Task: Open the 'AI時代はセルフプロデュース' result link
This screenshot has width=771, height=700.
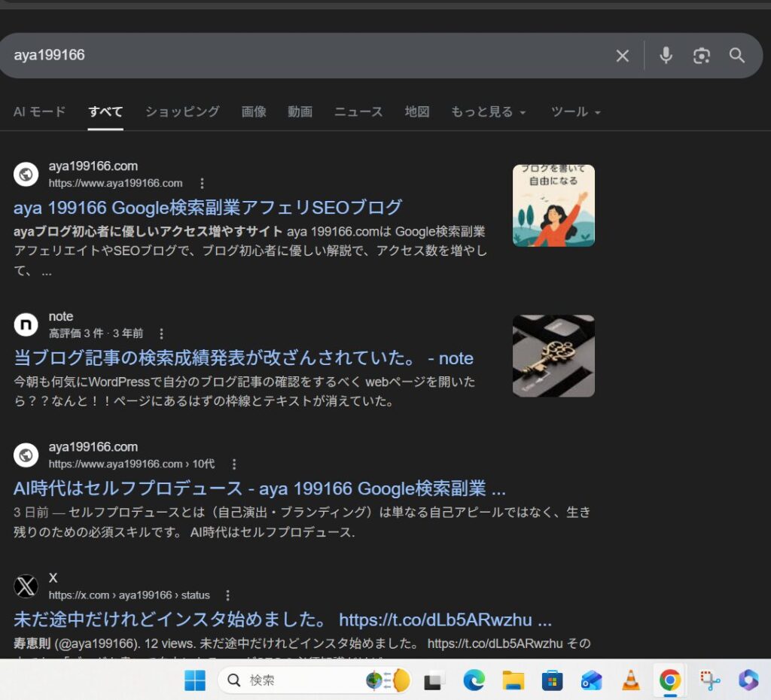Action: (260, 488)
